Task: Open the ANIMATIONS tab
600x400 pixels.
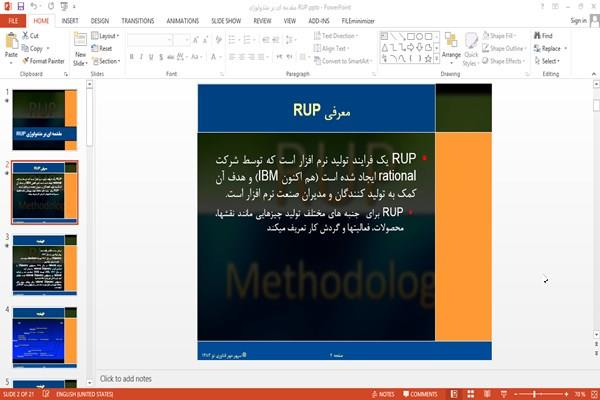Action: [x=183, y=21]
